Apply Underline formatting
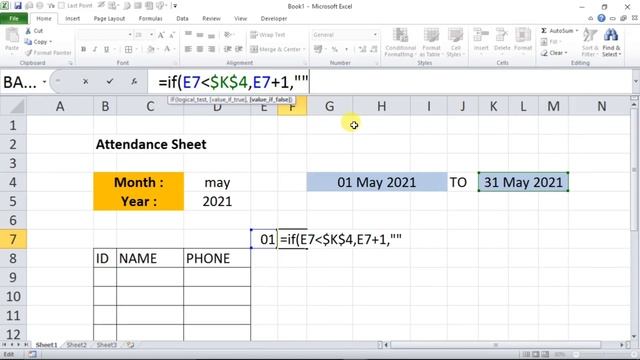Screen dimensions: 640x360 [106, 49]
